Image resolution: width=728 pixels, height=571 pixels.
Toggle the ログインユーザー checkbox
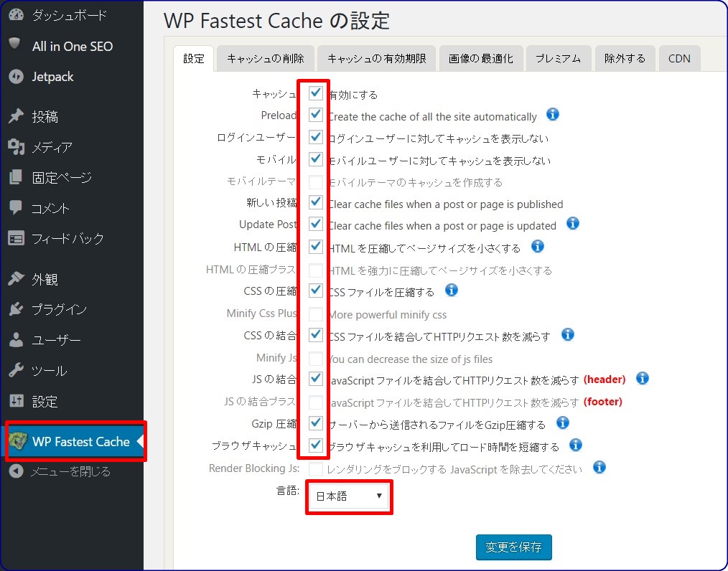click(316, 137)
